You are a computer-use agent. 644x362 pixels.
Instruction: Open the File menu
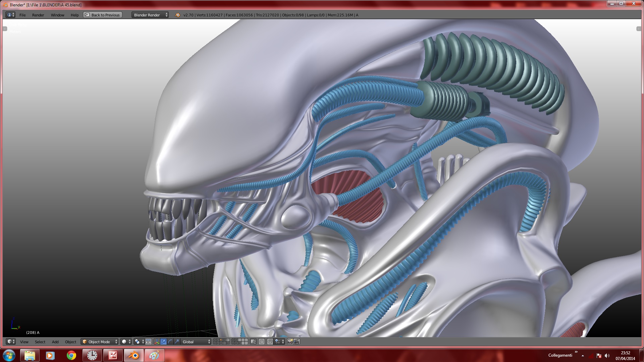coord(22,15)
